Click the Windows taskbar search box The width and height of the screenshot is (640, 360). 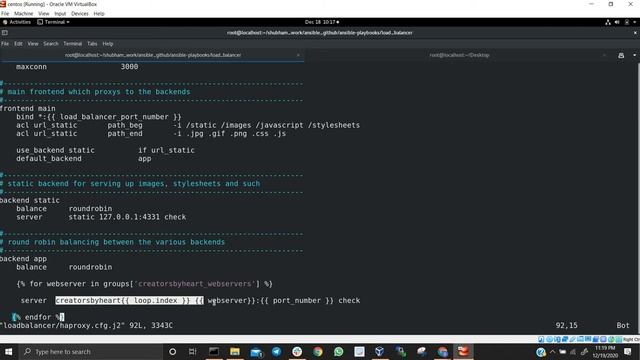[91, 352]
